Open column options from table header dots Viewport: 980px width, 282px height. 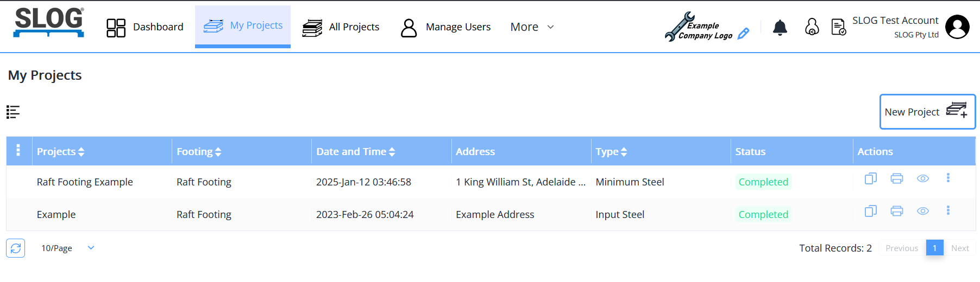pyautogui.click(x=18, y=150)
